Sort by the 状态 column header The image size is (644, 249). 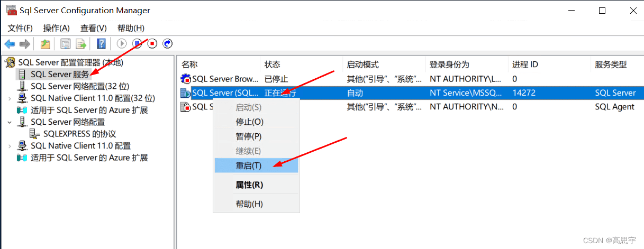pos(302,64)
